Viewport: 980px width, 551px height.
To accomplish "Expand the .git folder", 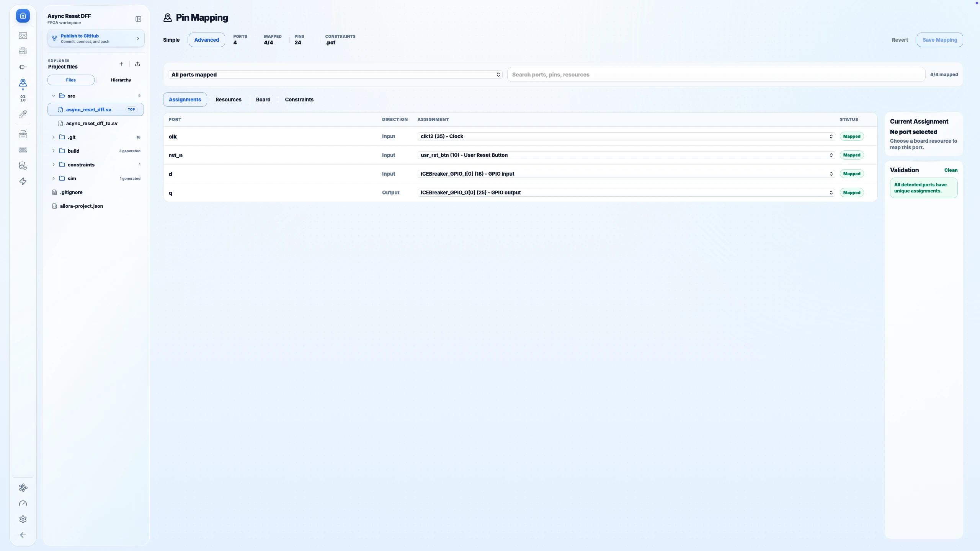I will 96,137.
